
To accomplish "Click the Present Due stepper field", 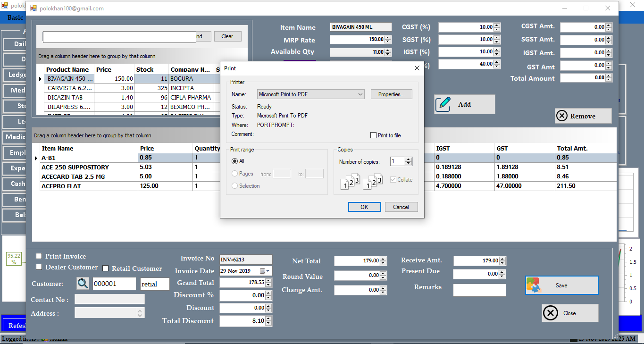I will click(x=480, y=274).
